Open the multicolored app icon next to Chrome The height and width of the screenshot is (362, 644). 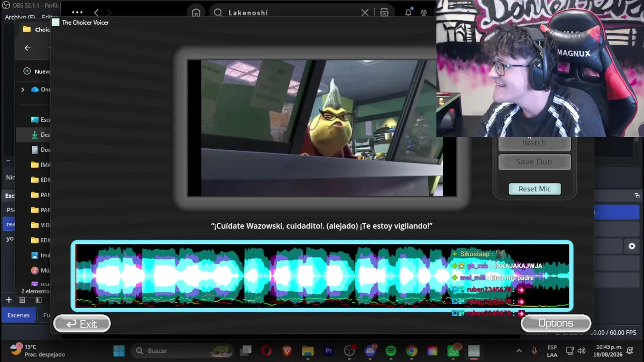coord(432,351)
